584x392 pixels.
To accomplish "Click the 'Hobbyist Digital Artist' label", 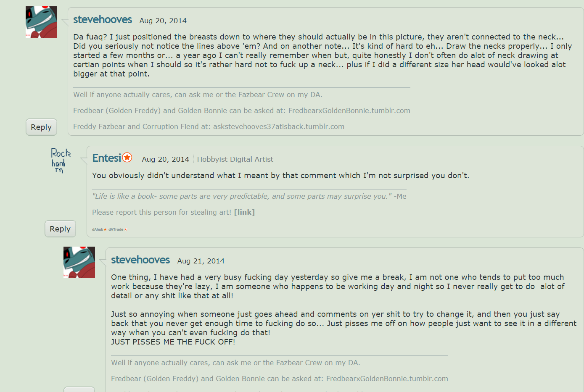I will (235, 159).
